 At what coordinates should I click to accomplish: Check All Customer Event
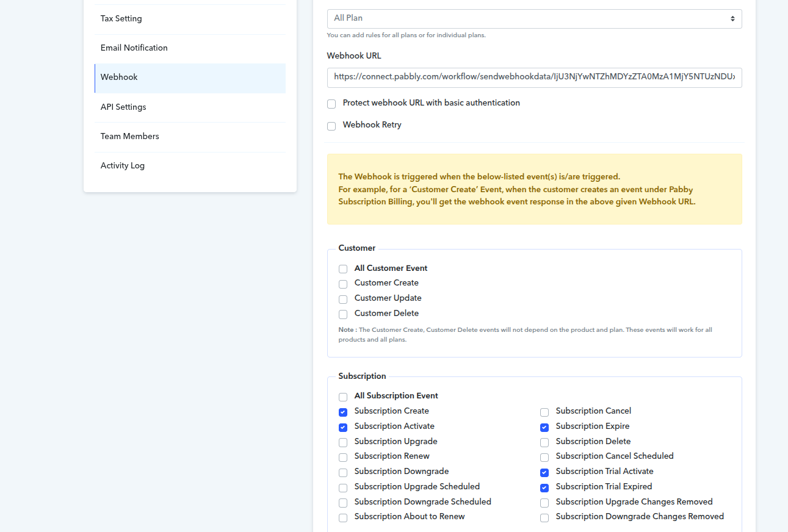coord(343,269)
